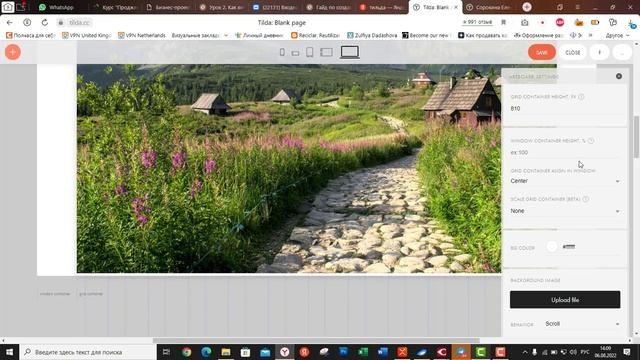Switch to the 'Урок 2' tab
The width and height of the screenshot is (640, 360).
tap(222, 7)
